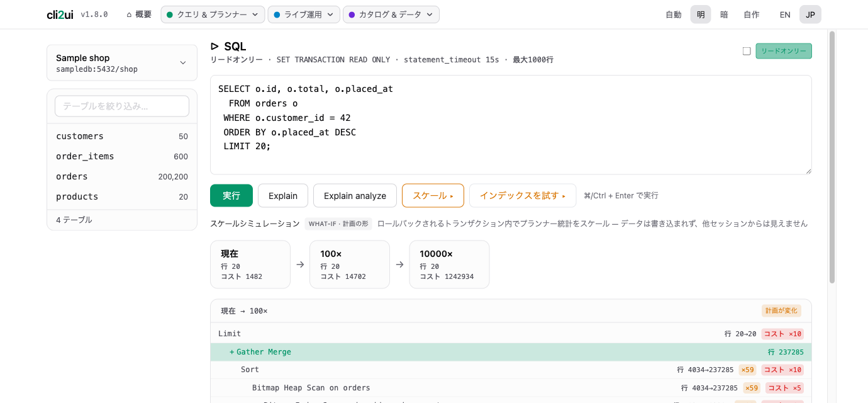Select the 自作 custom theme option
868x403 pixels.
coord(752,14)
